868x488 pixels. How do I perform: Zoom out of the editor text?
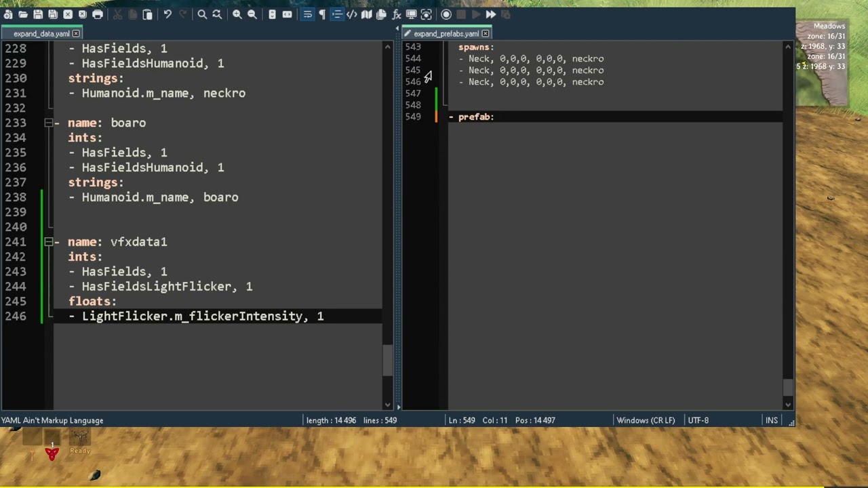pos(252,14)
